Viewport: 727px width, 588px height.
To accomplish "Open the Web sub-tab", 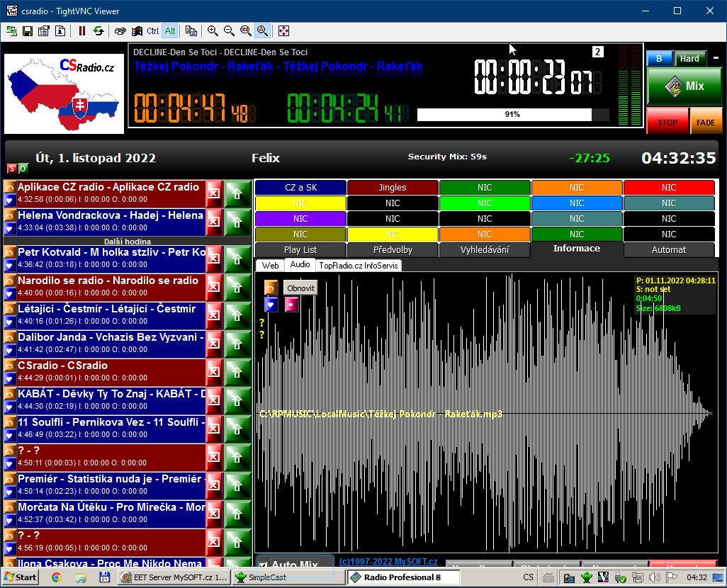I will pyautogui.click(x=270, y=265).
